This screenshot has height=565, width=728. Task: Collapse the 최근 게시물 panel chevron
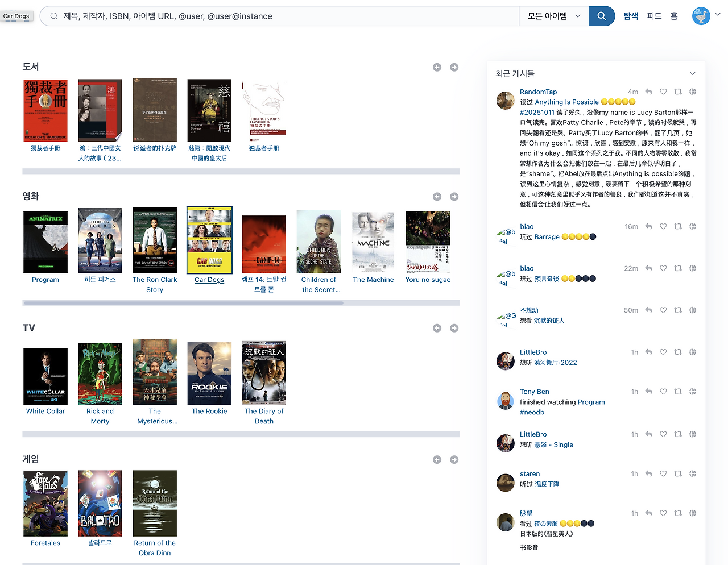[x=693, y=73]
